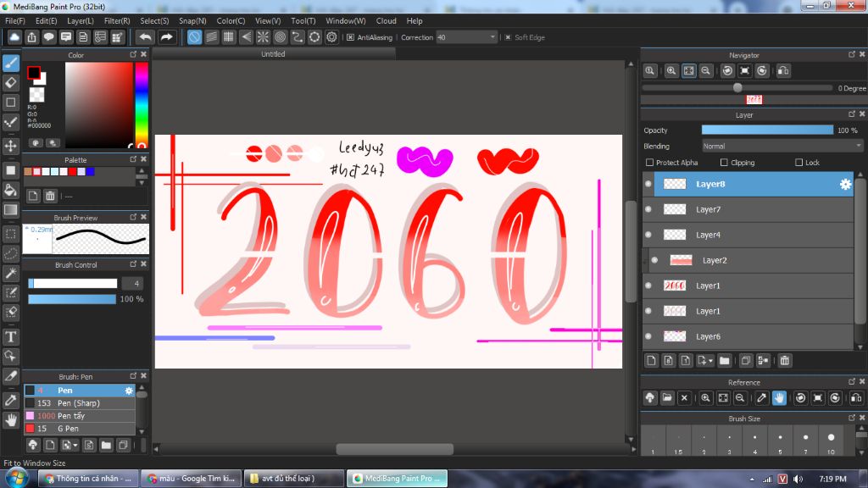Viewport: 868px width, 488px height.
Task: Hide Layer8 visibility dot
Action: [x=648, y=184]
